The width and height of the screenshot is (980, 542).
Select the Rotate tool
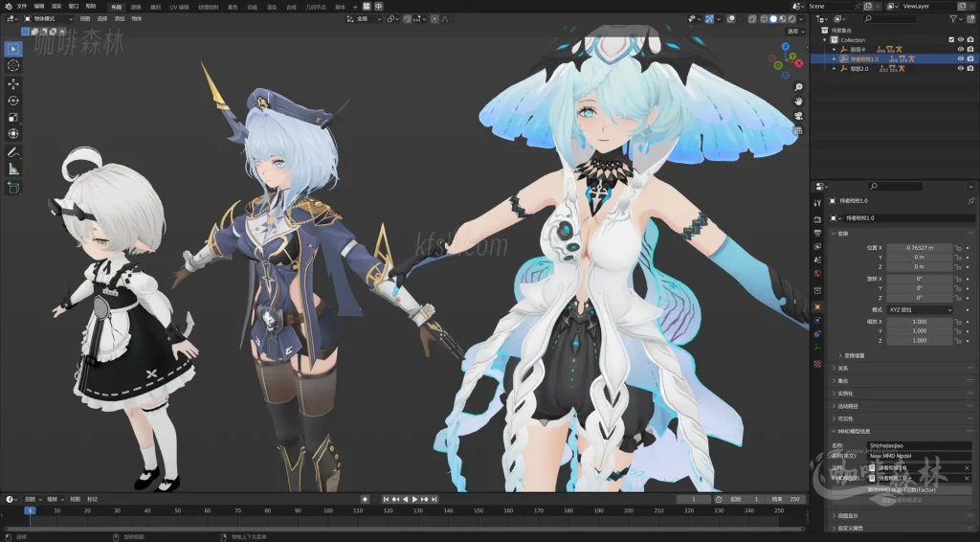point(13,100)
